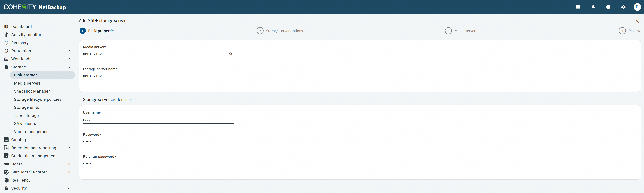Click the Detection and reporting icon

(6, 148)
